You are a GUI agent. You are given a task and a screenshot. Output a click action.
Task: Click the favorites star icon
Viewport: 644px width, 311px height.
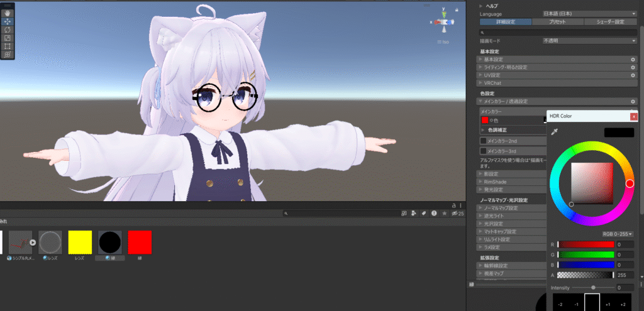pyautogui.click(x=444, y=214)
